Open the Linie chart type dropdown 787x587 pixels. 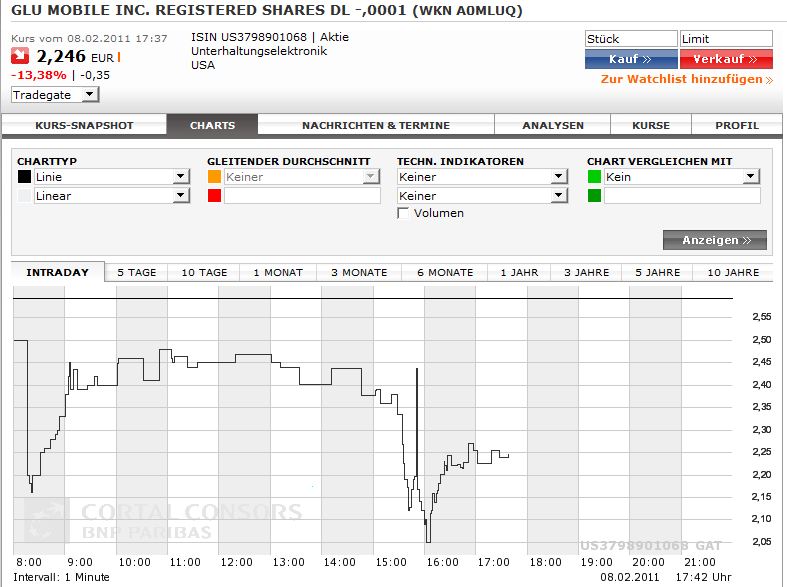click(112, 177)
